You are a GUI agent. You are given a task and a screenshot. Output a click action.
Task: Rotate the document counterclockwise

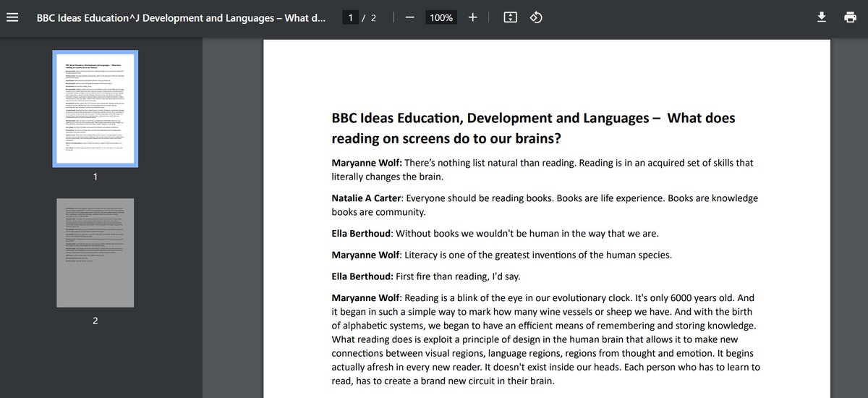tap(536, 17)
